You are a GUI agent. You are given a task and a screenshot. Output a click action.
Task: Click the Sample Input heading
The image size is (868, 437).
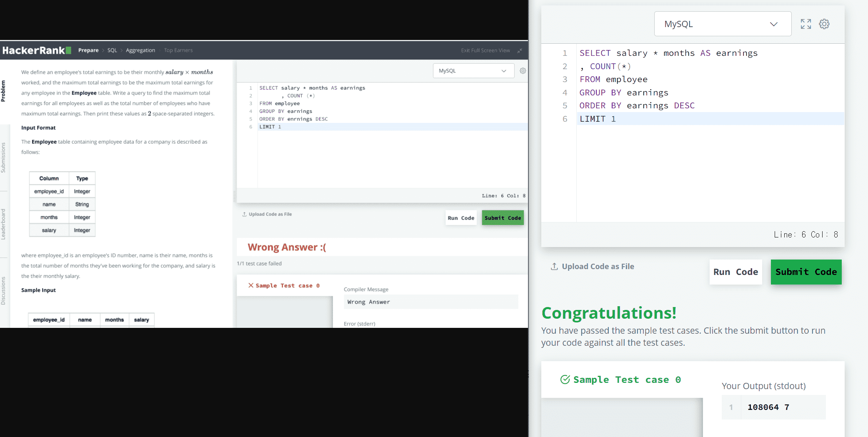pyautogui.click(x=38, y=290)
